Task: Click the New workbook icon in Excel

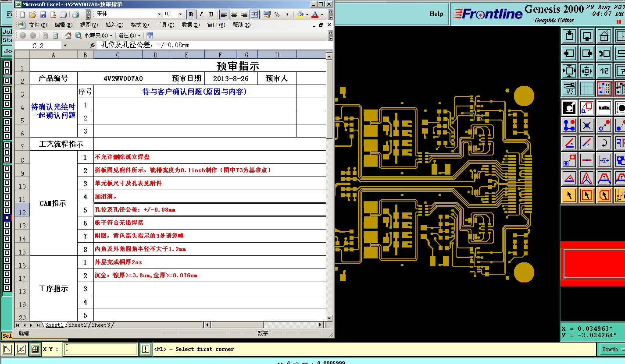Action: (23, 14)
